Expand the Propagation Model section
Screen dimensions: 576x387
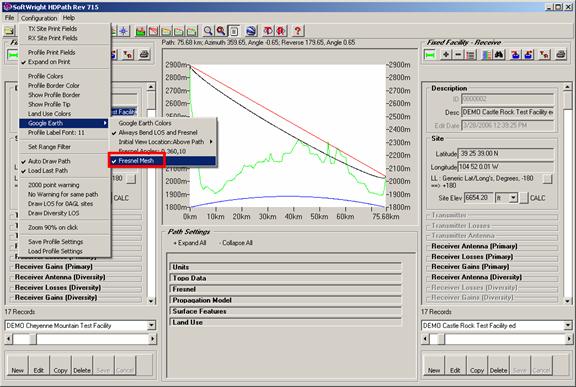click(x=285, y=300)
